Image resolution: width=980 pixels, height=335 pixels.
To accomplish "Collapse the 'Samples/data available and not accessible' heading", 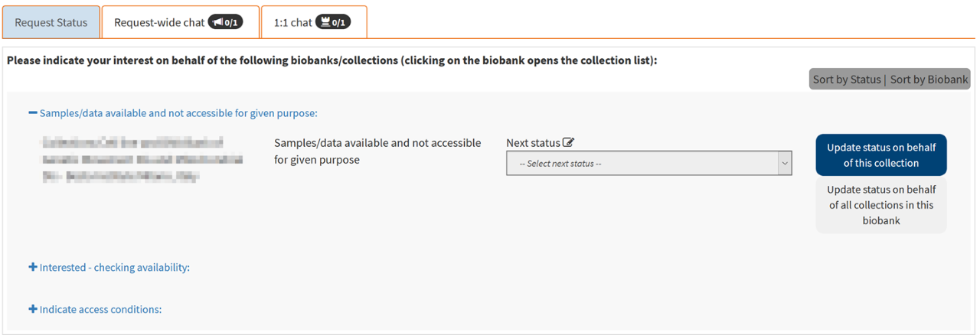I will 178,113.
